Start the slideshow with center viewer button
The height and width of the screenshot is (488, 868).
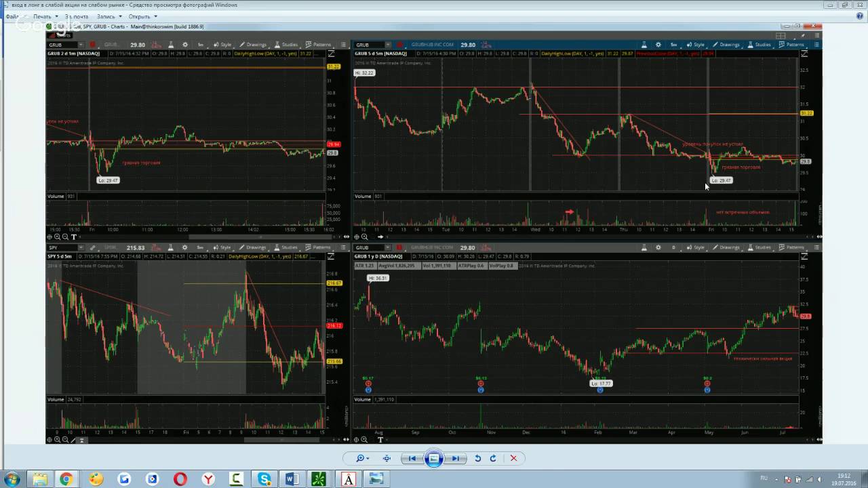pos(434,458)
